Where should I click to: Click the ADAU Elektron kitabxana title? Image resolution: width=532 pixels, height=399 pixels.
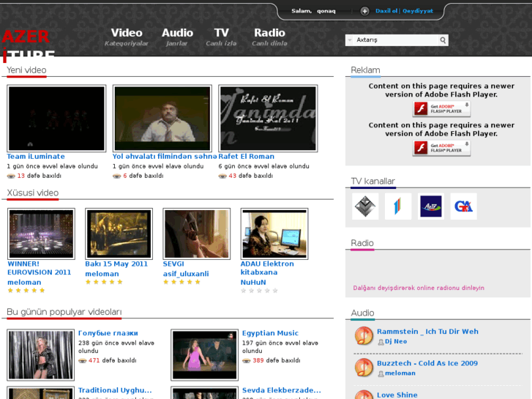[x=267, y=268]
